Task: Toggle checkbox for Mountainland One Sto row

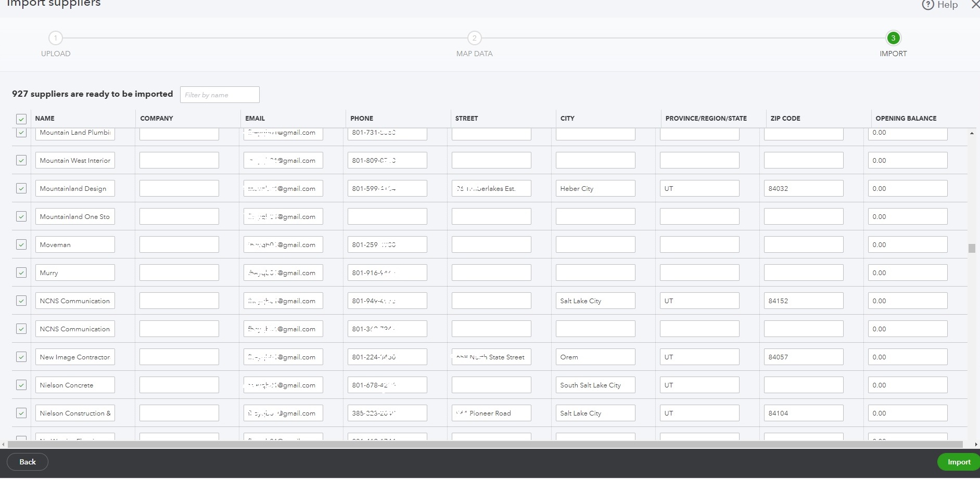Action: [x=21, y=216]
